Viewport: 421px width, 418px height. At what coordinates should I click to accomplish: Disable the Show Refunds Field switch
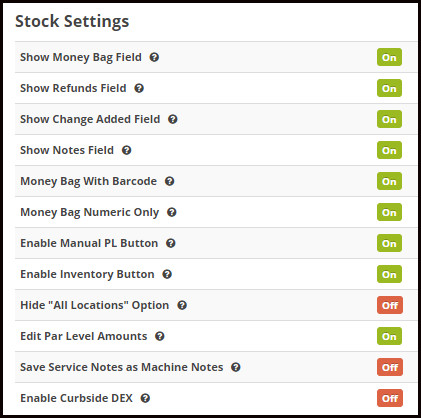pyautogui.click(x=389, y=88)
